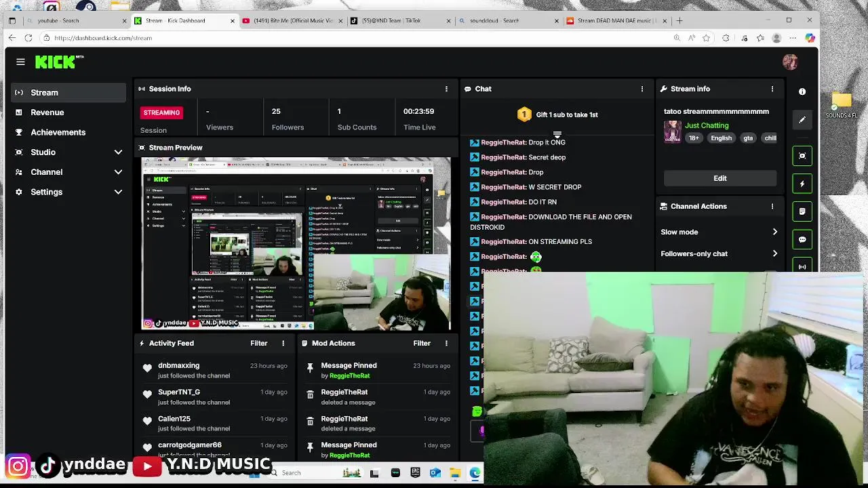The image size is (868, 488).
Task: Click trash icon of first deleted message entry
Action: pyautogui.click(x=310, y=394)
